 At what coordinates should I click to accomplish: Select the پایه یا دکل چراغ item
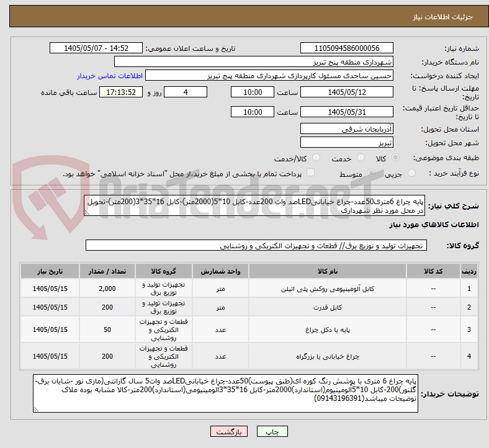pyautogui.click(x=328, y=330)
